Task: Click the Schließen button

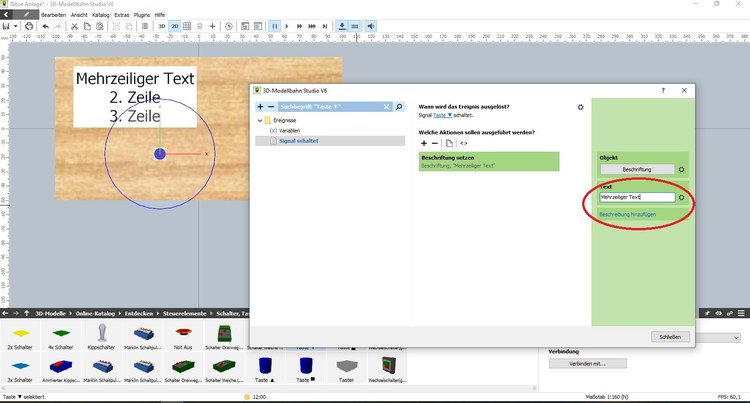Action: [x=670, y=337]
